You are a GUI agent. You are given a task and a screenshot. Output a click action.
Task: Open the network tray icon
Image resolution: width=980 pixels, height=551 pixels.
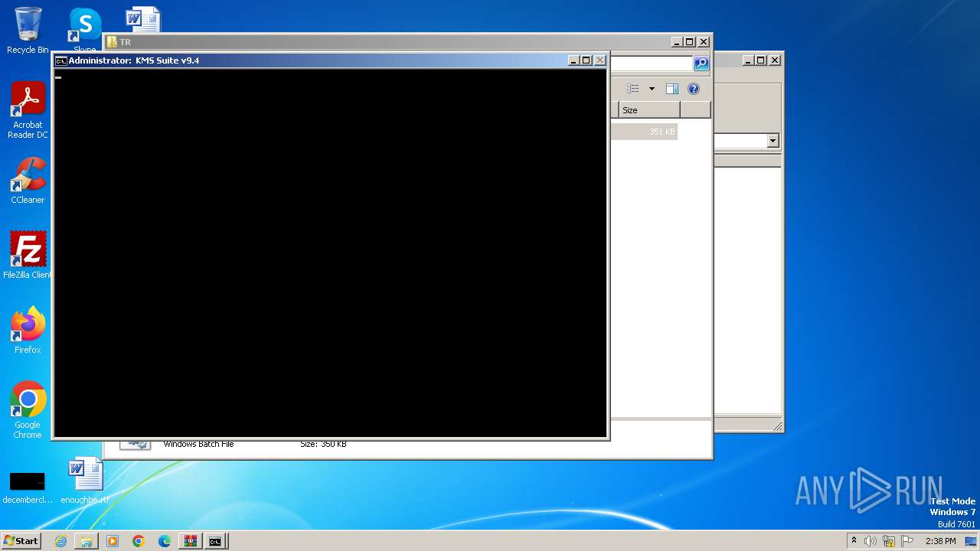pyautogui.click(x=889, y=541)
